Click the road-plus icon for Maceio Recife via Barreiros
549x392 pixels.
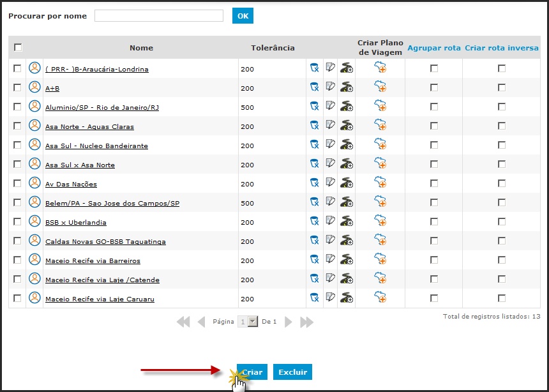(x=346, y=259)
